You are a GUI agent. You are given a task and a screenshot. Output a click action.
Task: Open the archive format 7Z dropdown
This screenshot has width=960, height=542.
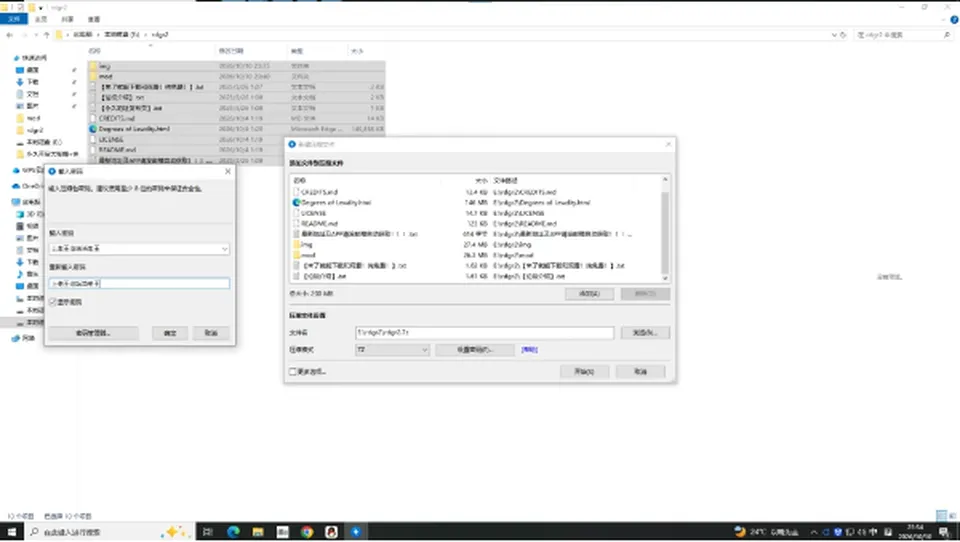coord(392,349)
